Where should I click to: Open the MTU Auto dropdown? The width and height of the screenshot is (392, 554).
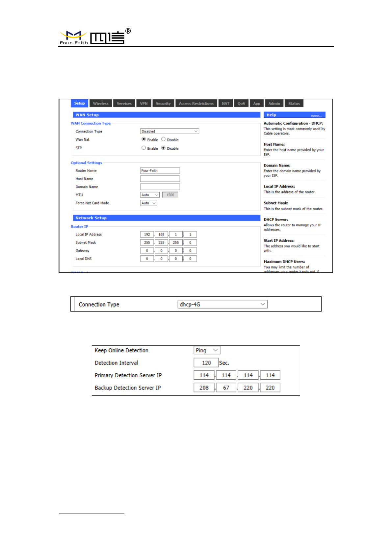(150, 195)
